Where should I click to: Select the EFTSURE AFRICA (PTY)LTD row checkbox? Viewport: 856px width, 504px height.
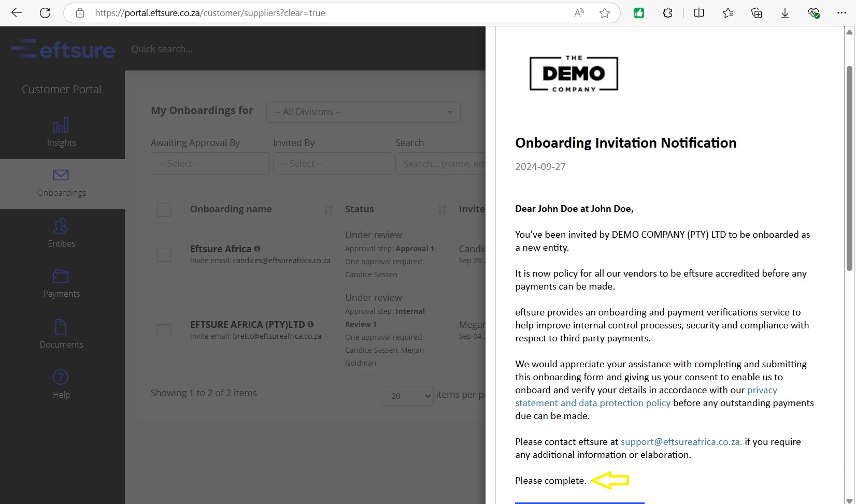pyautogui.click(x=164, y=330)
